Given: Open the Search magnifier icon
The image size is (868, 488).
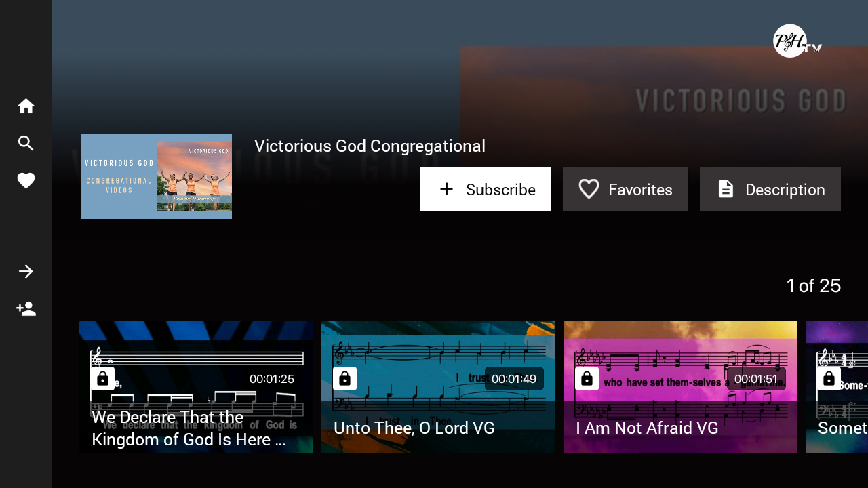Looking at the screenshot, I should (26, 143).
